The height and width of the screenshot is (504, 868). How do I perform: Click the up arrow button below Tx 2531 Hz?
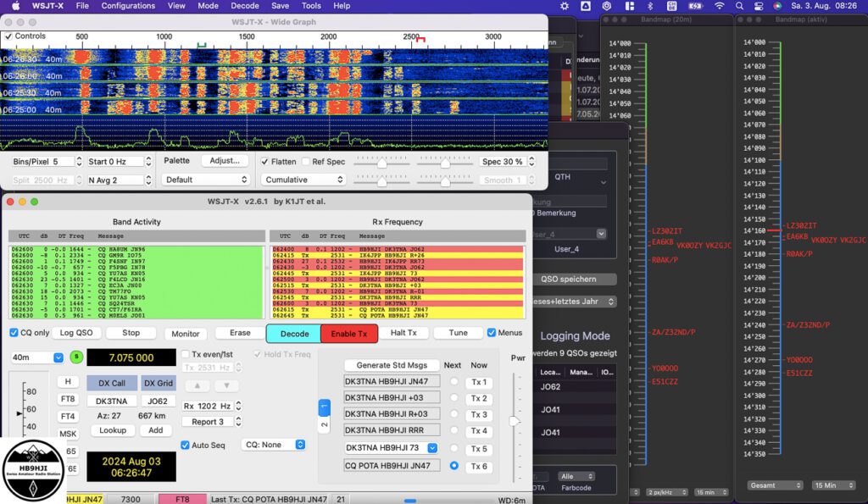click(198, 385)
